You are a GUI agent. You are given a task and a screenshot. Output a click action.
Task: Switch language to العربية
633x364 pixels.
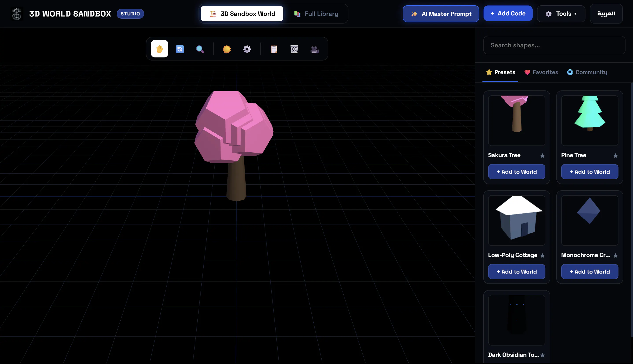[x=606, y=14]
